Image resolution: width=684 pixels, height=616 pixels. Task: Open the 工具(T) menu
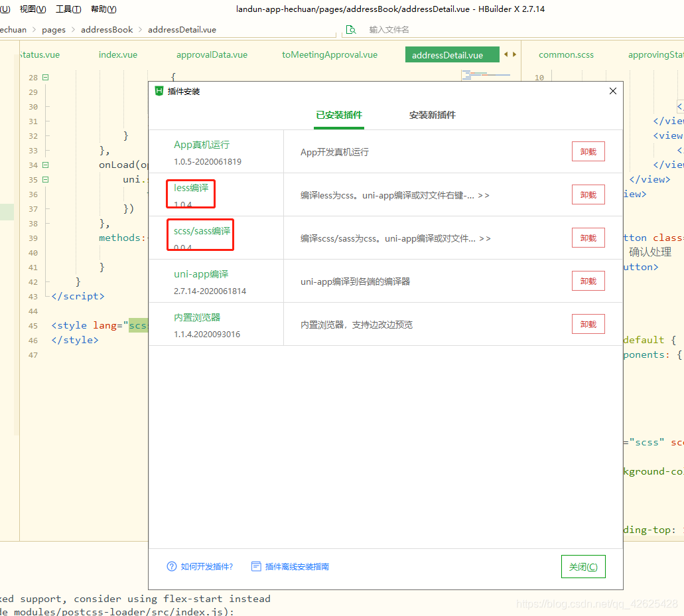point(68,9)
